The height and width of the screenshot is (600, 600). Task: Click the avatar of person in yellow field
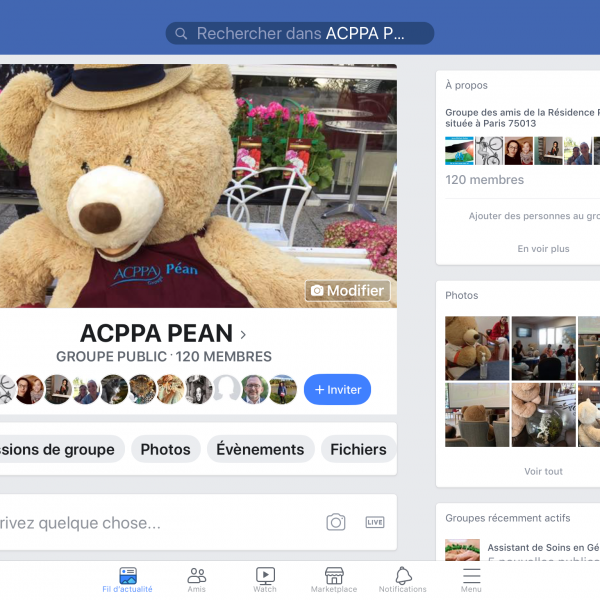(x=283, y=390)
